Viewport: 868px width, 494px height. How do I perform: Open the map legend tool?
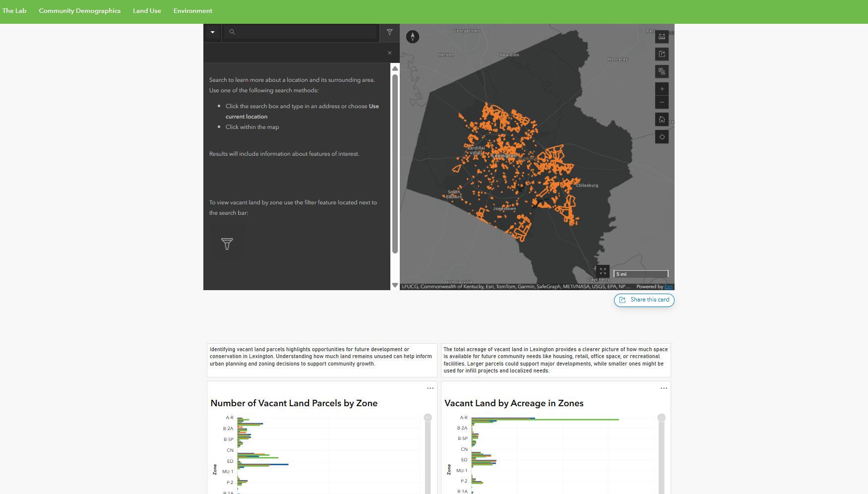tap(662, 71)
